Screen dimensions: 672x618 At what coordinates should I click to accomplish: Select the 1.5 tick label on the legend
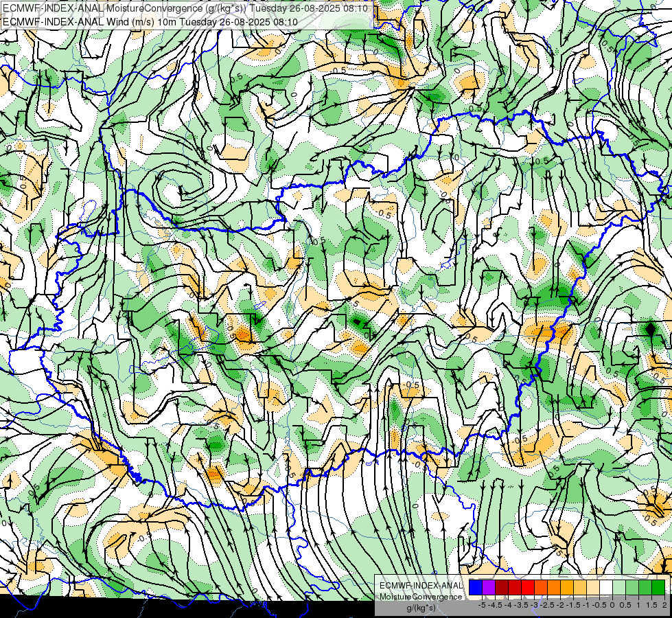pyautogui.click(x=651, y=605)
